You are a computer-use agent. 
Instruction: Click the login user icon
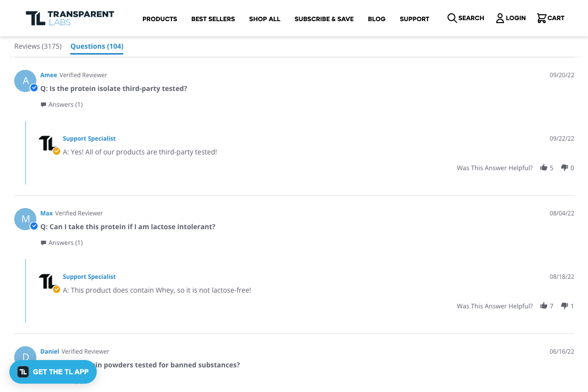point(500,18)
